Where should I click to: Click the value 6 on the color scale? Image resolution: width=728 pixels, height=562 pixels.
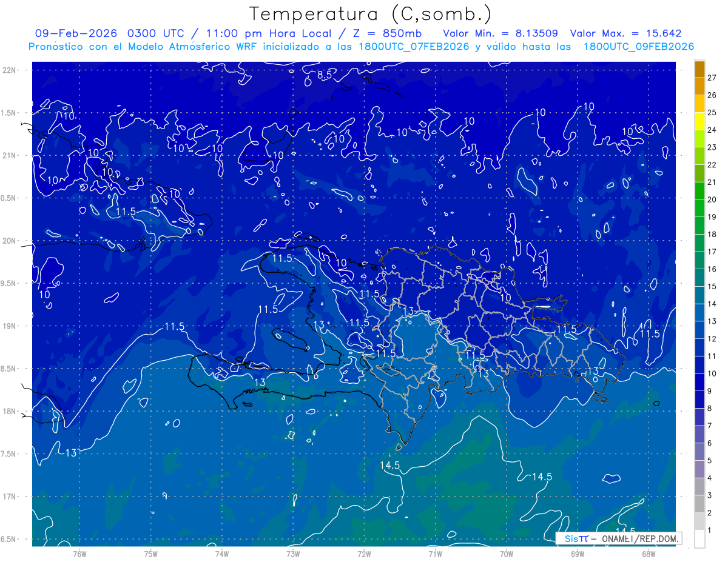tap(710, 443)
